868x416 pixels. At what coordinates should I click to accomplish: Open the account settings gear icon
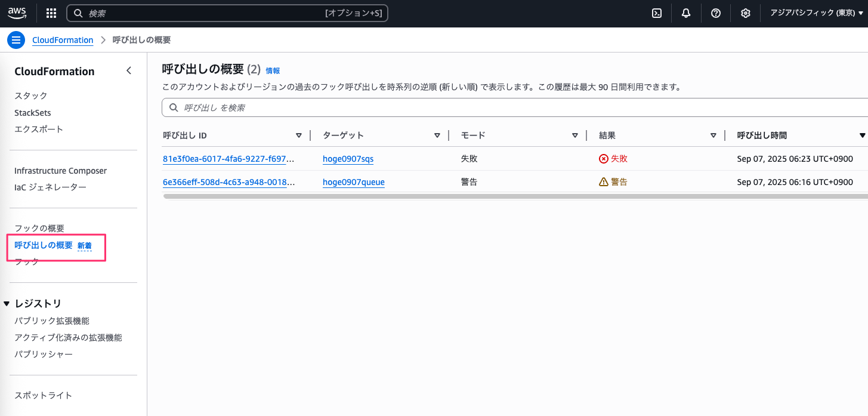[x=745, y=13]
